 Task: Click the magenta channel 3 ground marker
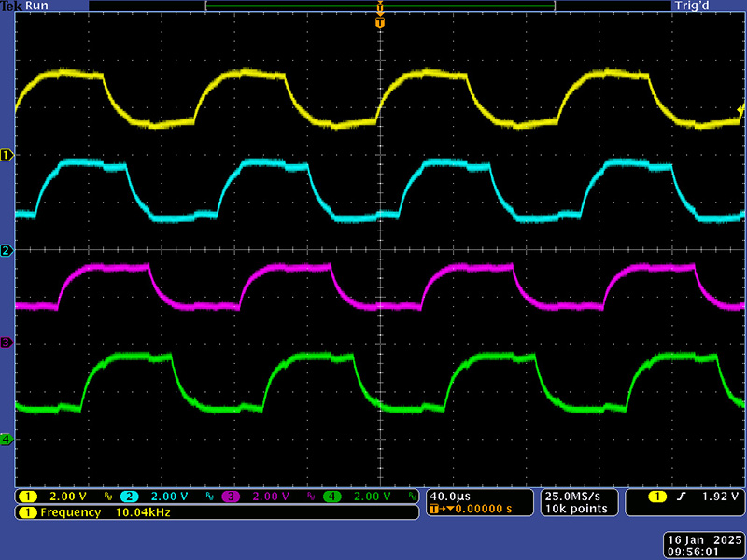[x=7, y=343]
